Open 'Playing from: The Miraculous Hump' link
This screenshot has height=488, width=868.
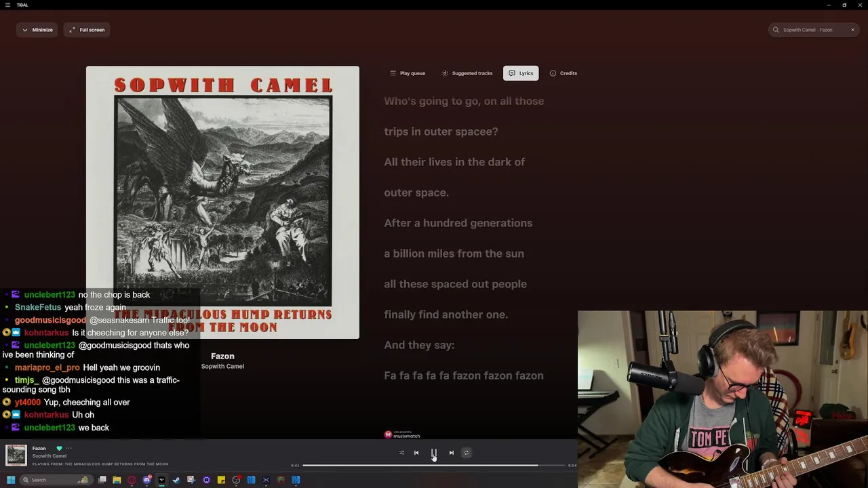coord(100,464)
